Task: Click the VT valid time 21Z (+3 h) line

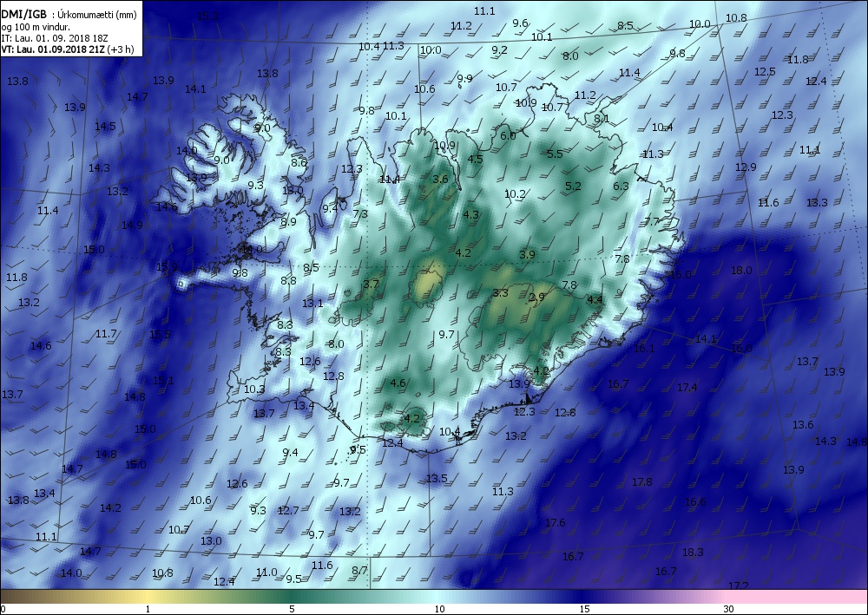Action: pyautogui.click(x=68, y=49)
